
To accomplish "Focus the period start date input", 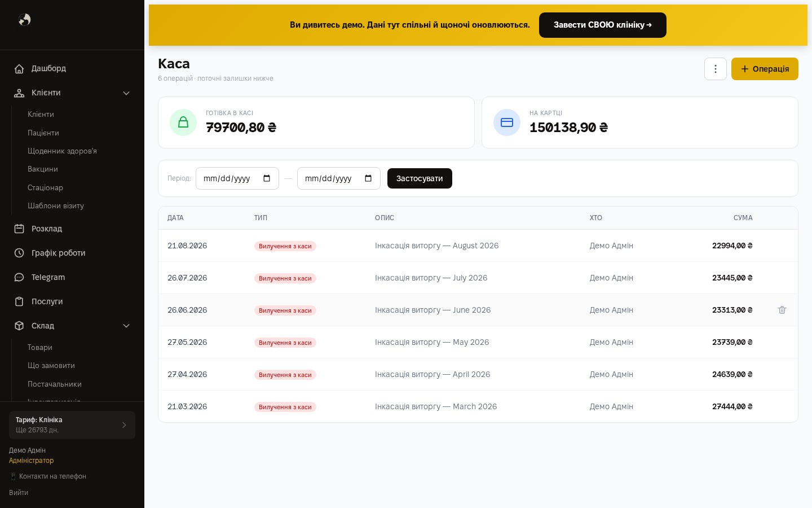I will [x=237, y=178].
